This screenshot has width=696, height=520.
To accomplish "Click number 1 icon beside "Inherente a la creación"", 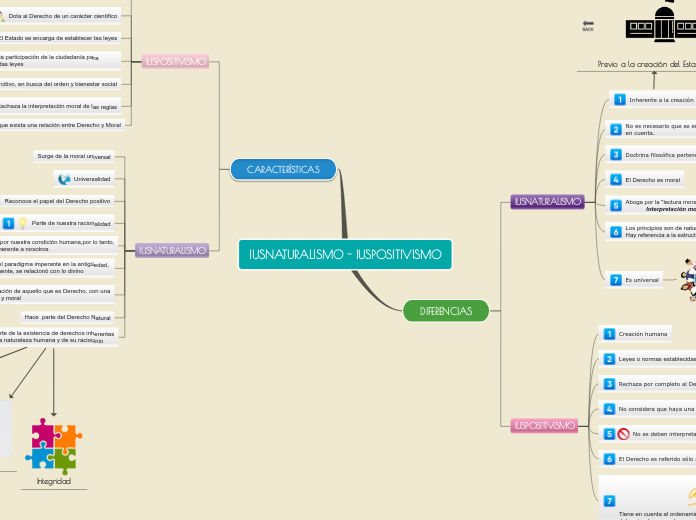I will (x=620, y=100).
